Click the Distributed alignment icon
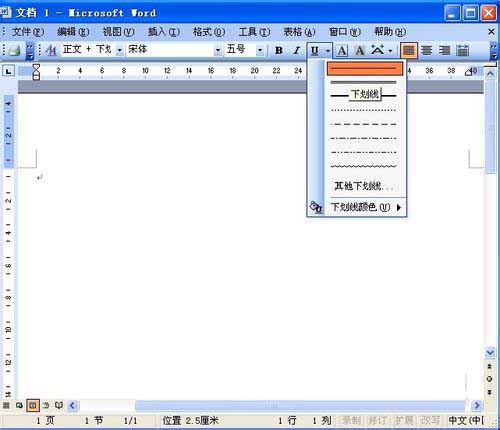This screenshot has height=430, width=500. click(462, 50)
